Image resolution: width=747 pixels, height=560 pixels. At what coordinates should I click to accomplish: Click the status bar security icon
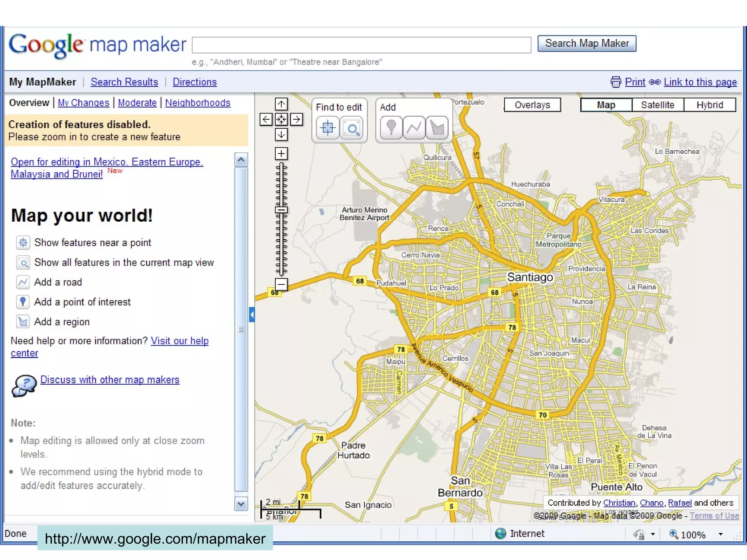point(639,534)
